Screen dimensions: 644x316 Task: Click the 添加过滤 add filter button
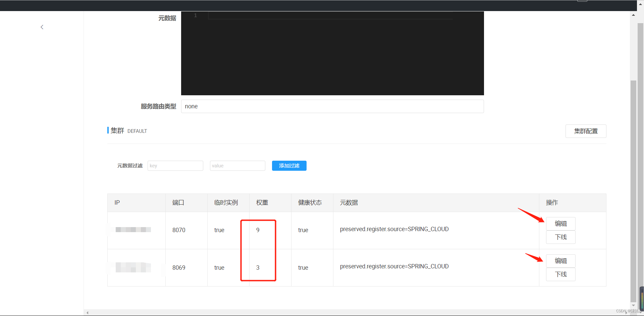[289, 166]
